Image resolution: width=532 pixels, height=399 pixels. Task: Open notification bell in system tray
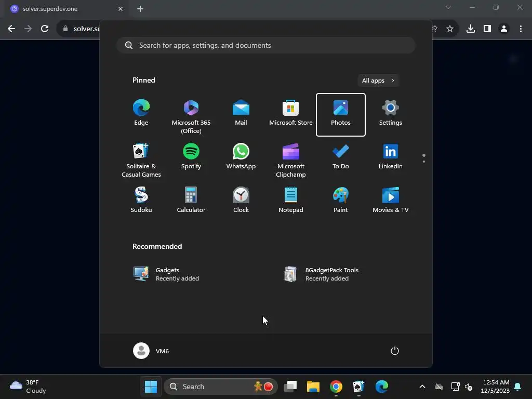(x=518, y=387)
